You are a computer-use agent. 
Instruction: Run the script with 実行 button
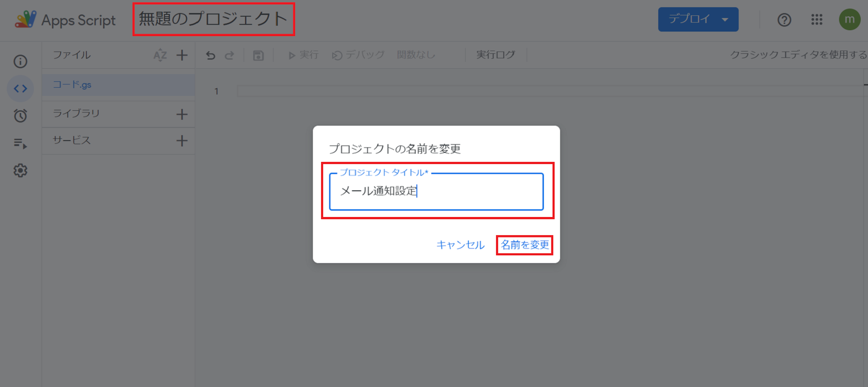[x=303, y=55]
